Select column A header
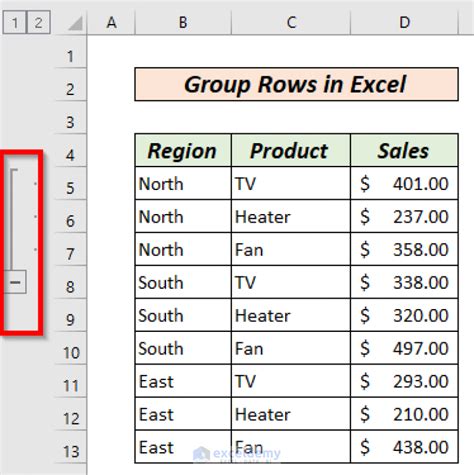Screen dimensions: 474x475 pyautogui.click(x=111, y=22)
